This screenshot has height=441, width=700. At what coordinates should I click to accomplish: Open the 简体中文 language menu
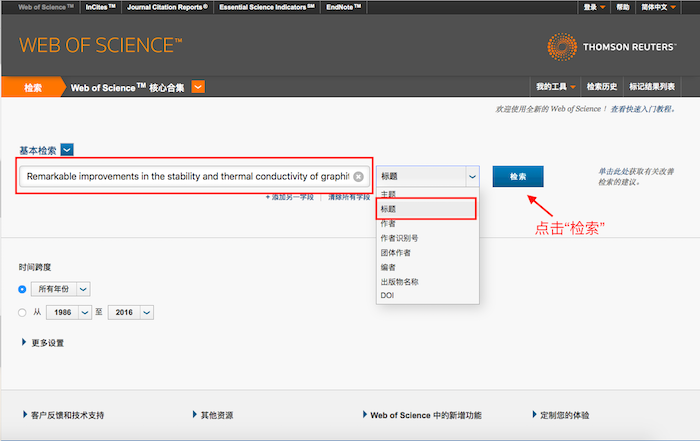click(x=658, y=7)
